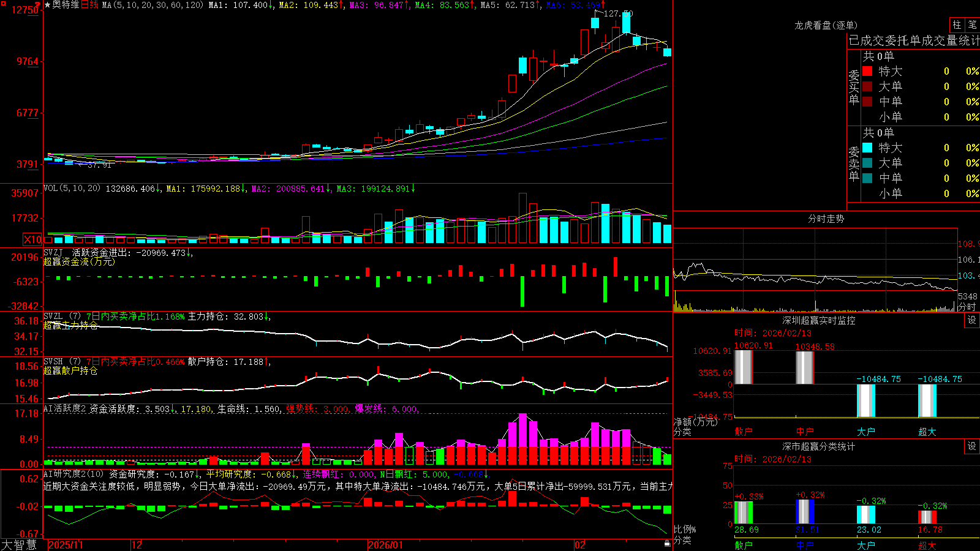The height and width of the screenshot is (551, 980).
Task: Click the last cyan candlestick on the K-line chart
Action: point(668,52)
